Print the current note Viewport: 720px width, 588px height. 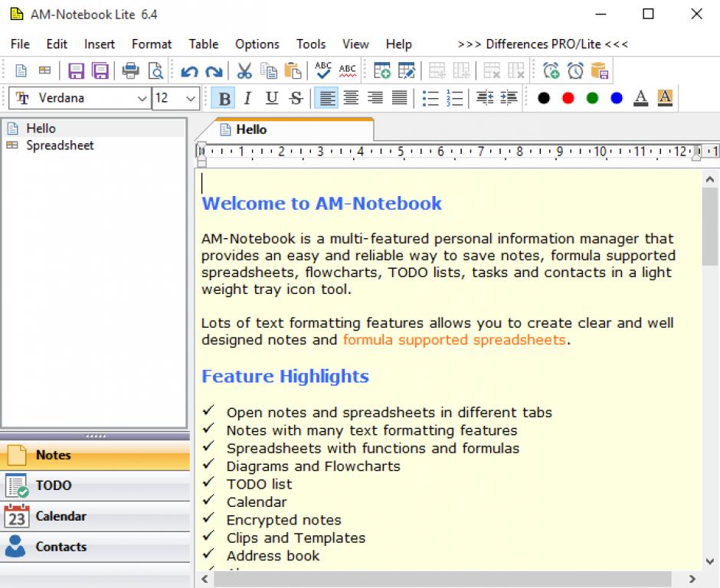[x=131, y=70]
